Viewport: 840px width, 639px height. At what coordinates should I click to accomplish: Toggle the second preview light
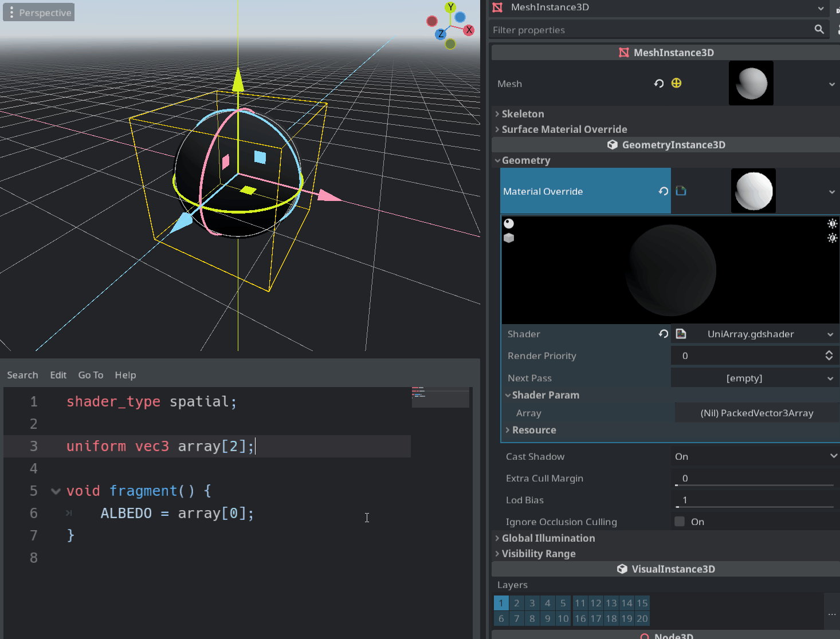[x=832, y=238]
